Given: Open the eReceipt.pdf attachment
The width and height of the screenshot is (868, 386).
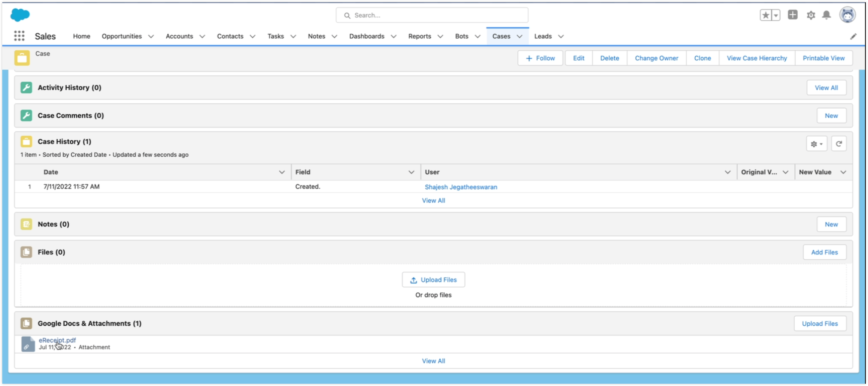Looking at the screenshot, I should pyautogui.click(x=57, y=340).
